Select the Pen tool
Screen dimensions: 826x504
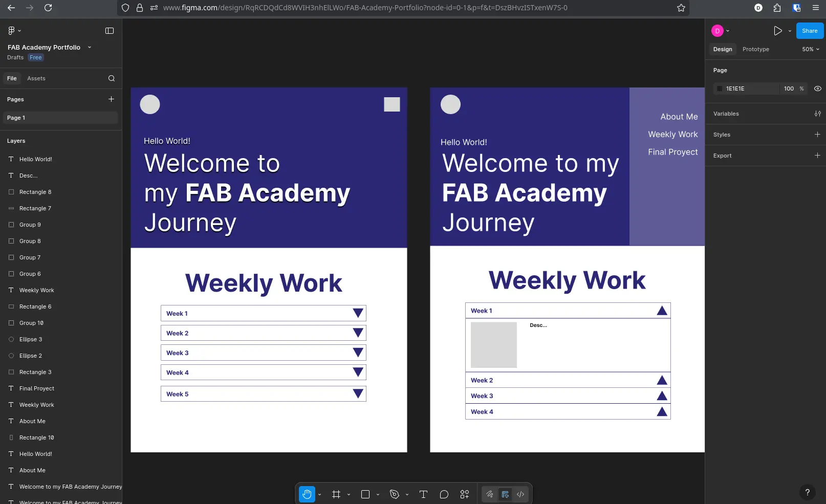394,494
